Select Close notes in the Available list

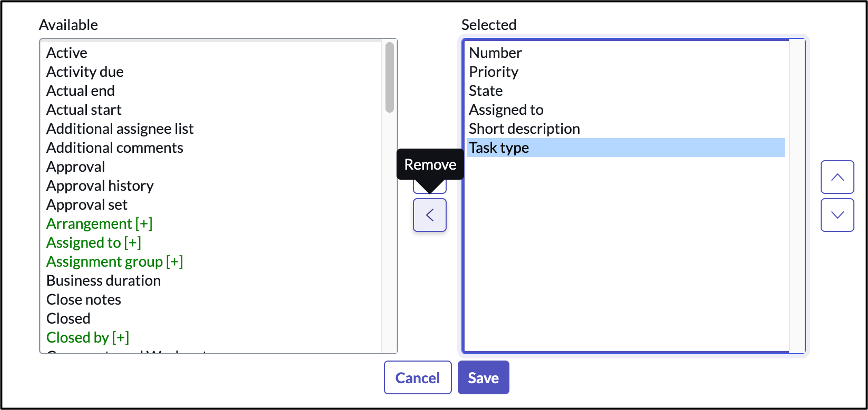pos(83,300)
